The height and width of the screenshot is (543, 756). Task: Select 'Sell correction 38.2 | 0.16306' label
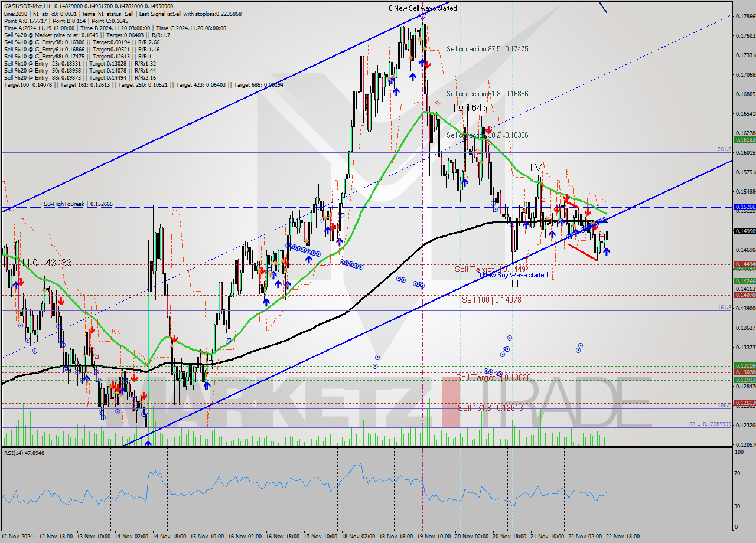point(487,135)
